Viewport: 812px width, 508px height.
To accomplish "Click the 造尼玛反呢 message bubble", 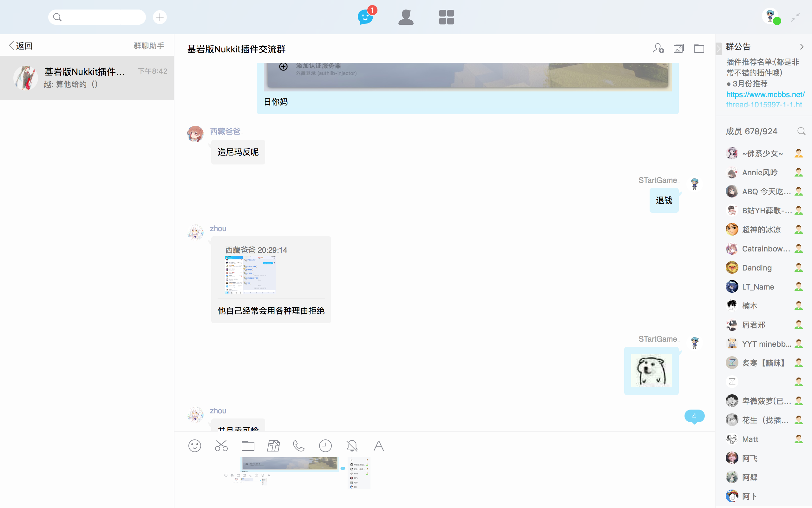I will click(238, 152).
